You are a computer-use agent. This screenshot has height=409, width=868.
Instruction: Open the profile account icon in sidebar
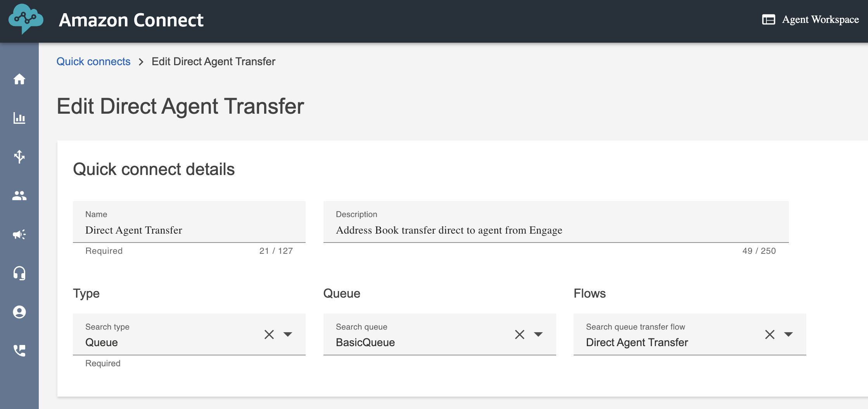19,312
